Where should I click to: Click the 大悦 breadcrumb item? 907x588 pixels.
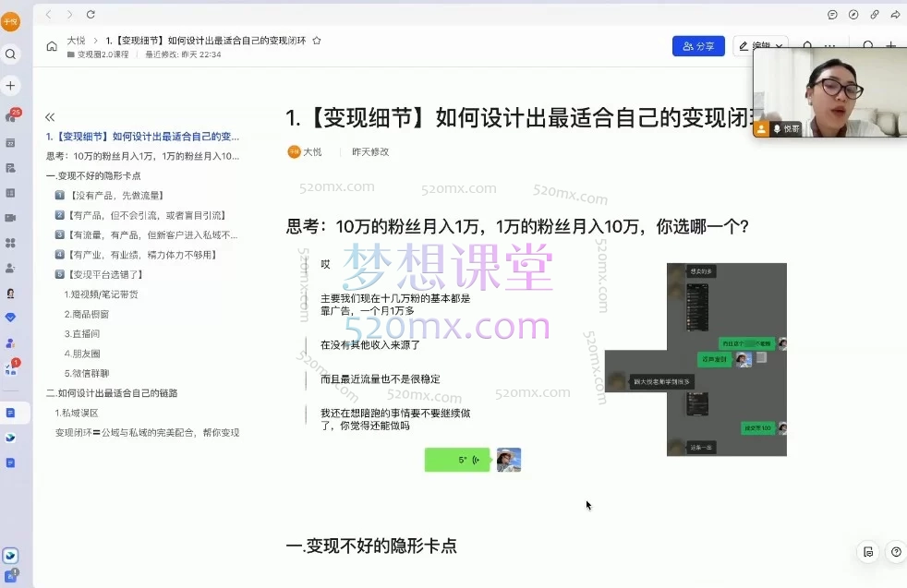(x=76, y=41)
